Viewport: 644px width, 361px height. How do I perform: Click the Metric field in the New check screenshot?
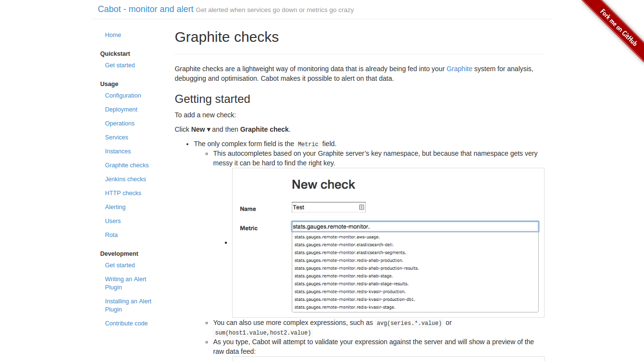coord(415,226)
